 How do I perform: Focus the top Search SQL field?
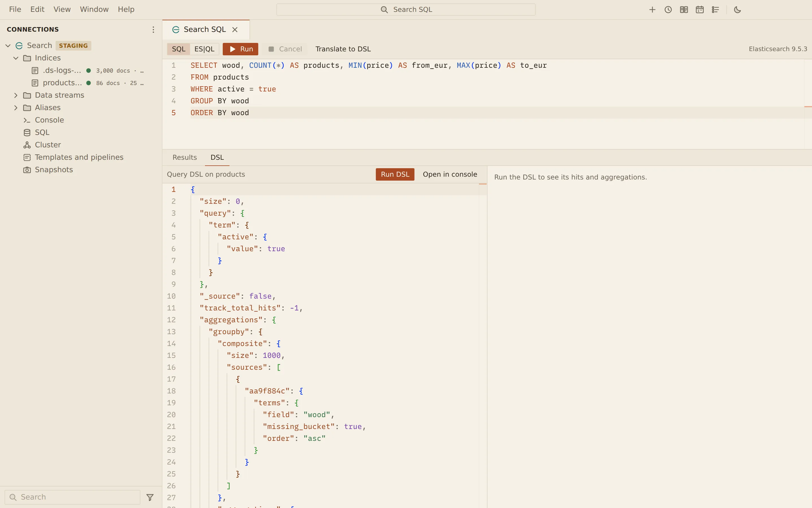tap(406, 10)
